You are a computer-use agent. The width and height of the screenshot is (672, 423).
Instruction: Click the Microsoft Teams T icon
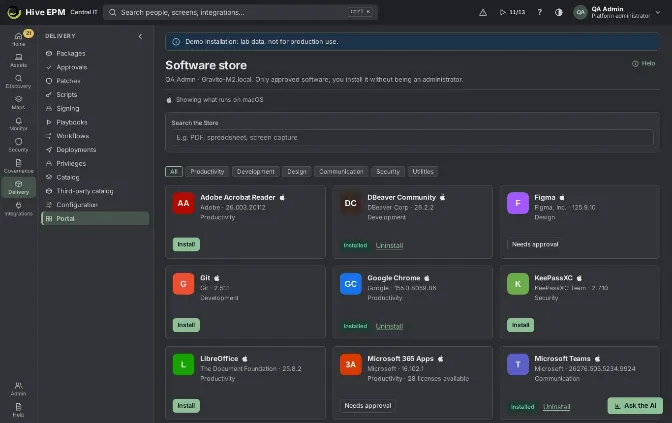[518, 364]
